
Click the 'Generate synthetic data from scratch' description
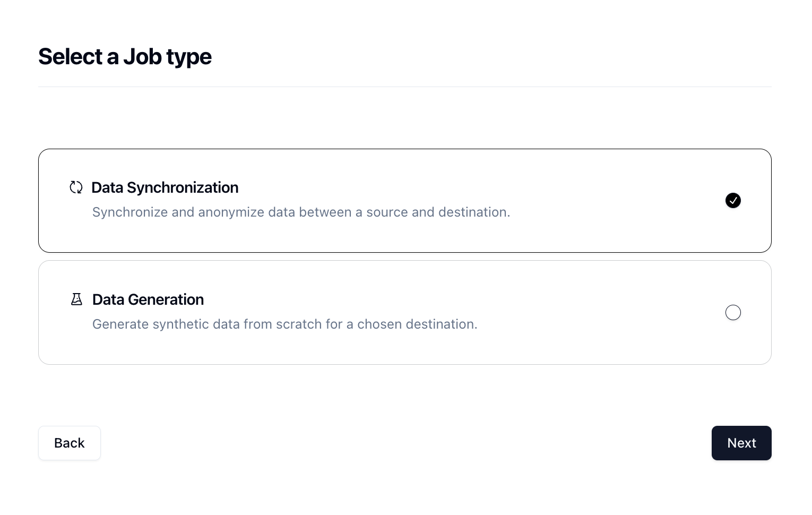(x=285, y=324)
